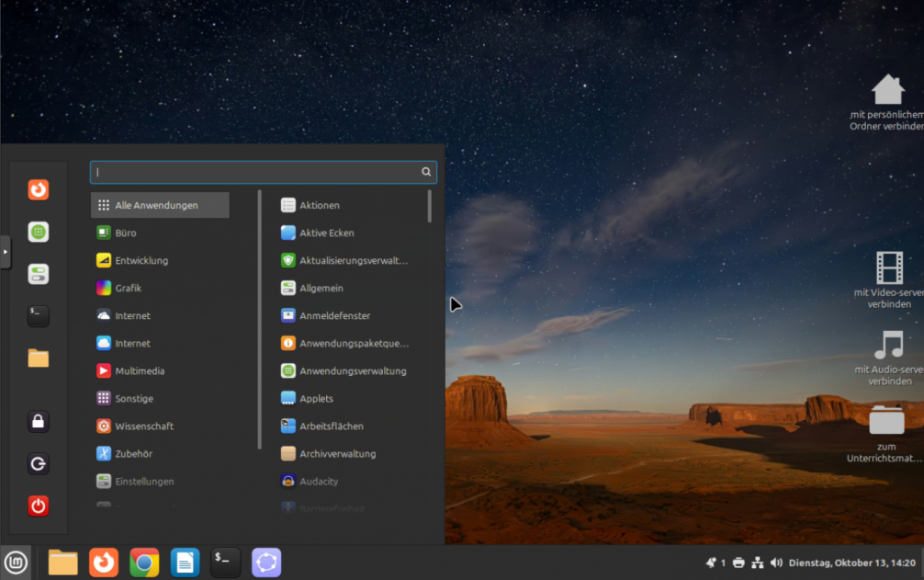Open the Sonstige category
The image size is (924, 580).
tap(161, 398)
